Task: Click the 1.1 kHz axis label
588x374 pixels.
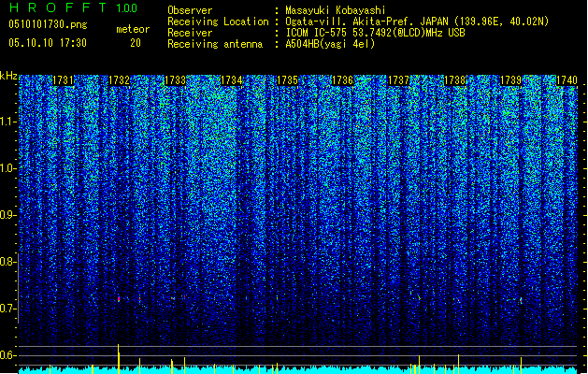Action: click(x=8, y=122)
